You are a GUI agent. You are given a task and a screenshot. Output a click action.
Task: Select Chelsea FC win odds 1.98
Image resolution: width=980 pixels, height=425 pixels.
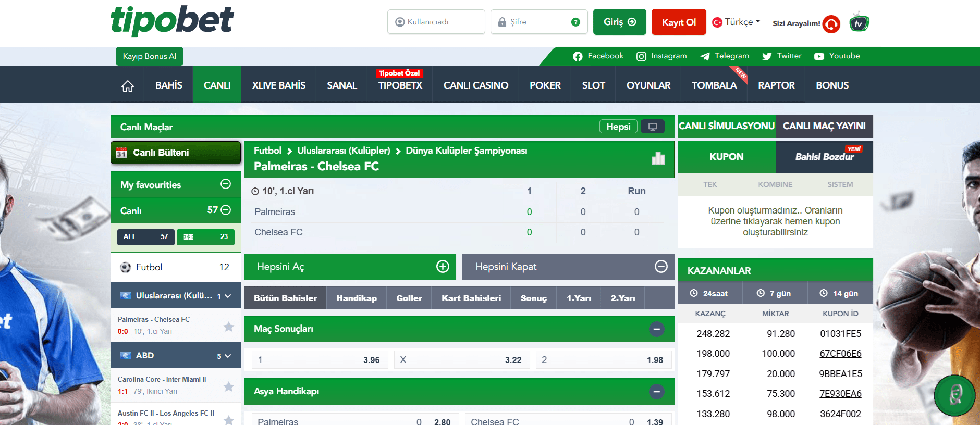[x=603, y=360]
